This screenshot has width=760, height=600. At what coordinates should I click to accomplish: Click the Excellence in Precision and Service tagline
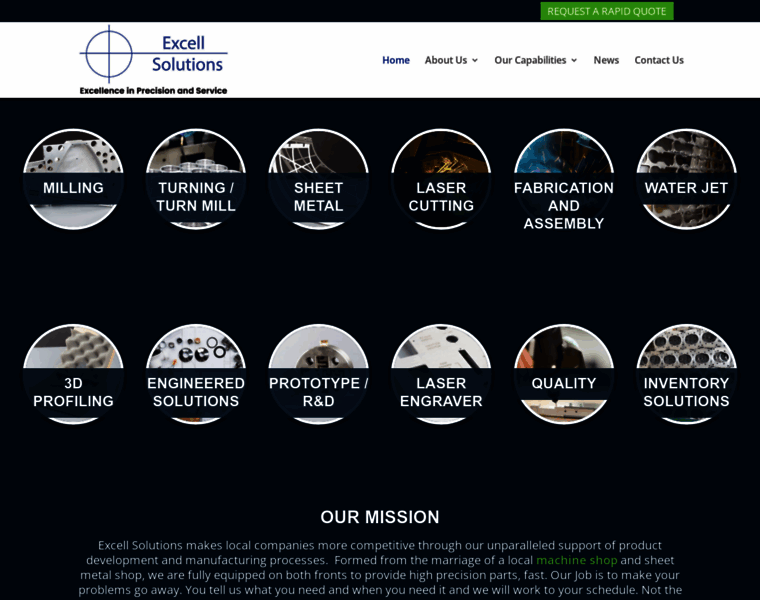click(154, 91)
